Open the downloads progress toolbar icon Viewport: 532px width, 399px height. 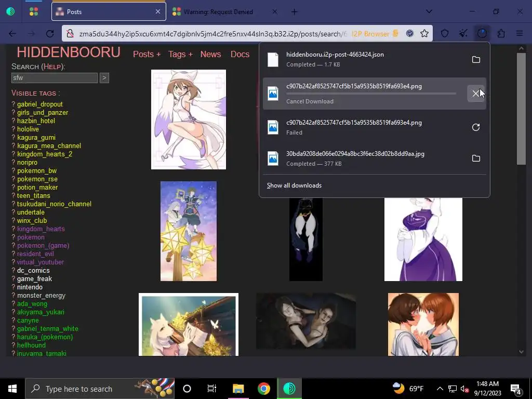482,33
